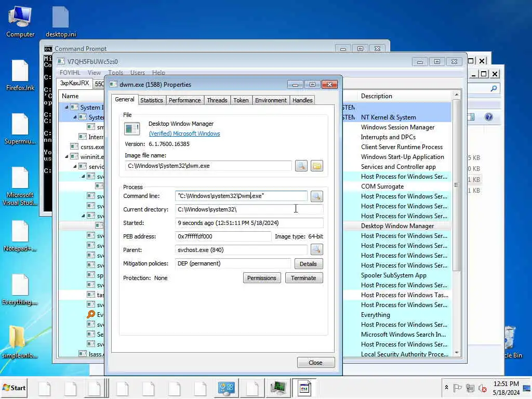Click the muted volume tray icon
The width and height of the screenshot is (532, 399).
point(482,388)
